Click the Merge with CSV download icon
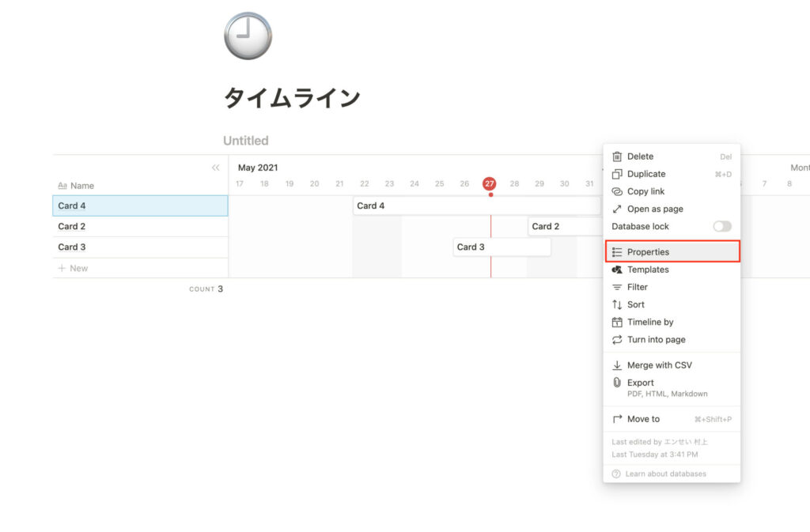810x532 pixels. [x=617, y=365]
